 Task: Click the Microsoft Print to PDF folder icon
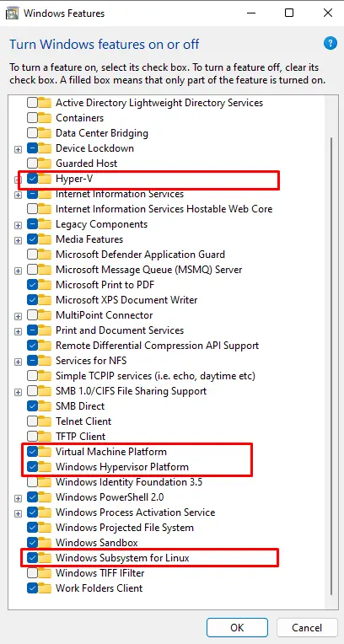coord(45,285)
